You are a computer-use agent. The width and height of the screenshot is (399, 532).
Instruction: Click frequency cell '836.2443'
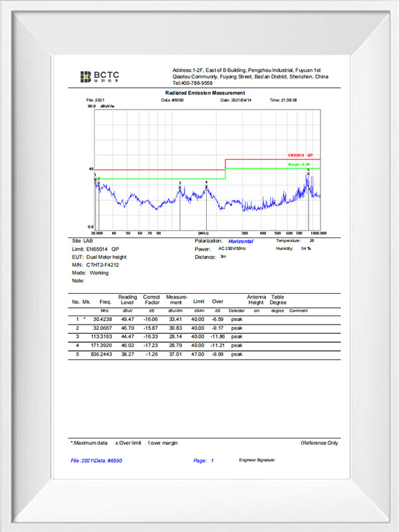click(102, 354)
